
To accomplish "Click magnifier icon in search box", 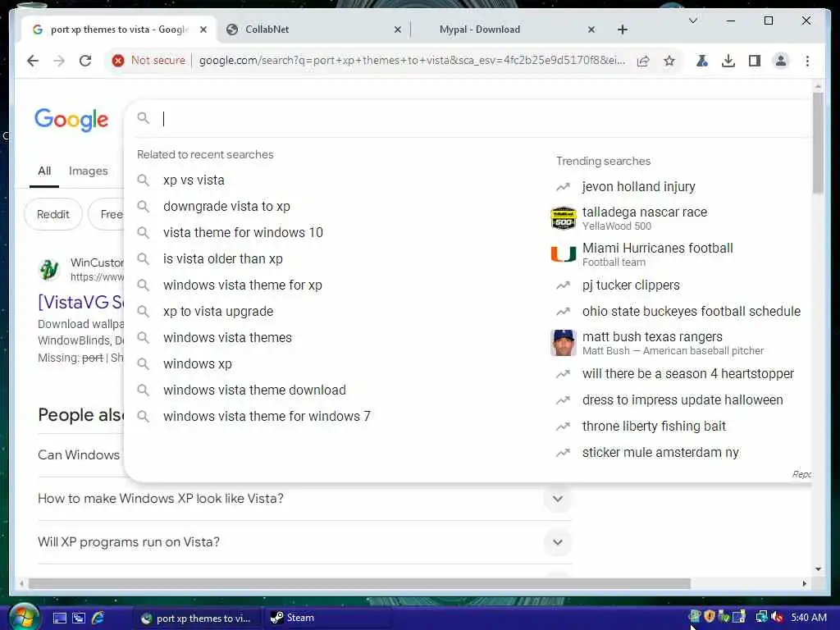I will coord(143,118).
